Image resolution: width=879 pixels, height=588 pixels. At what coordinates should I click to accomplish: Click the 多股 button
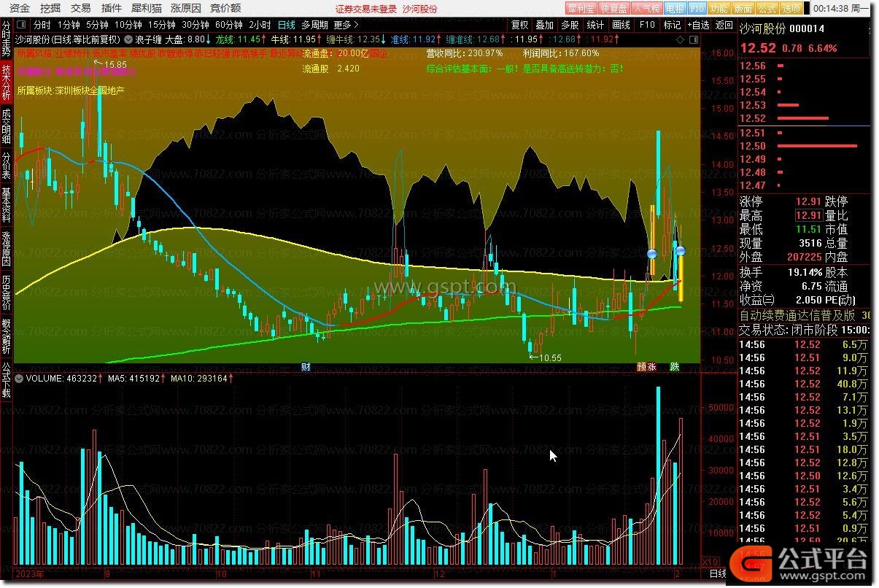(570, 25)
